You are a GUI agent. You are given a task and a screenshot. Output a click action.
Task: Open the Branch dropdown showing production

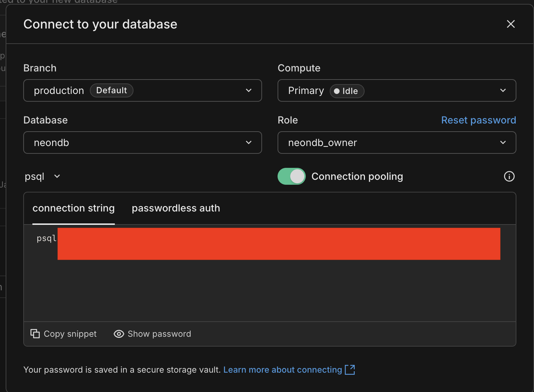(142, 90)
